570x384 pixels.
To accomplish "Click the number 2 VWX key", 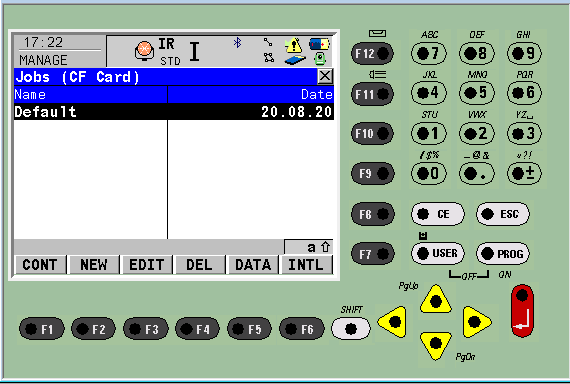I will click(477, 133).
